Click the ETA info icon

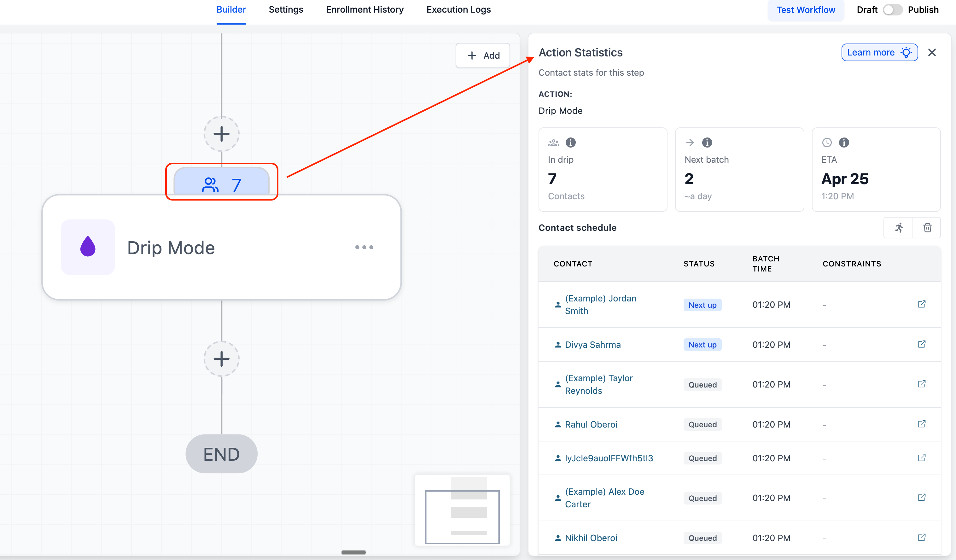point(844,142)
